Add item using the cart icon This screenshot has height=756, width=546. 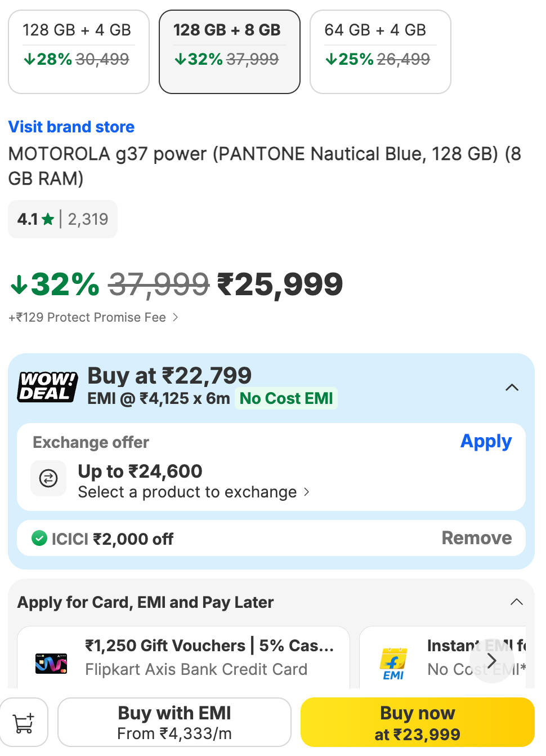pyautogui.click(x=24, y=722)
